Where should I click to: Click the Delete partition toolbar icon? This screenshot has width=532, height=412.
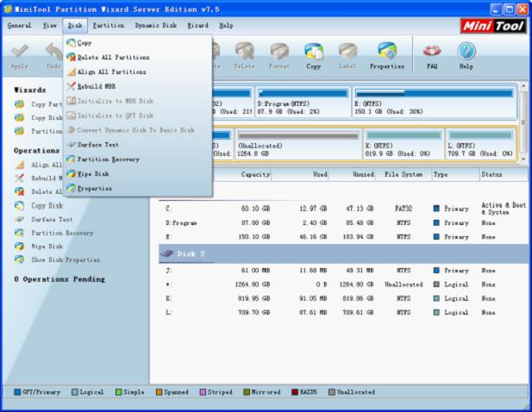click(245, 51)
